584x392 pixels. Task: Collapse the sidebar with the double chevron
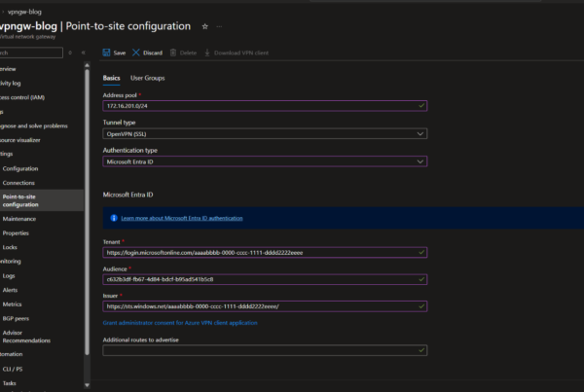84,53
